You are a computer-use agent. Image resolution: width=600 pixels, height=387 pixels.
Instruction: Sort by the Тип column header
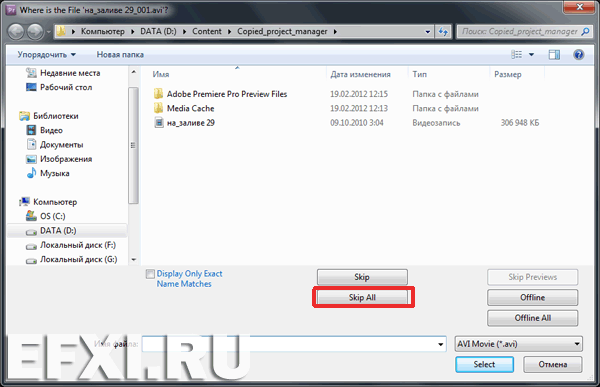coord(419,74)
